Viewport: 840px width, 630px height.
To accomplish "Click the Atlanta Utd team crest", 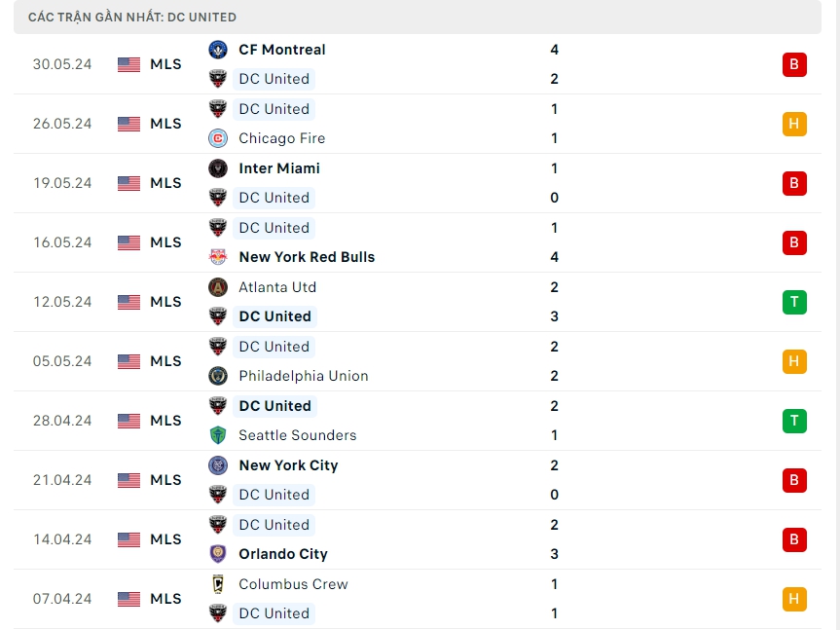I will [x=218, y=287].
